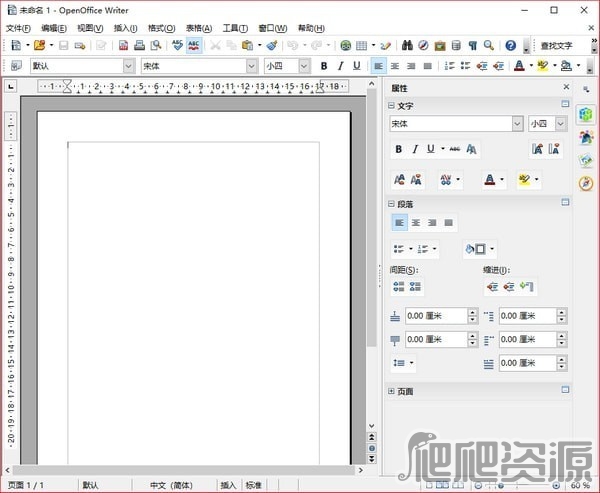
Task: Click the 页面 1 / 1 status field
Action: 26,485
